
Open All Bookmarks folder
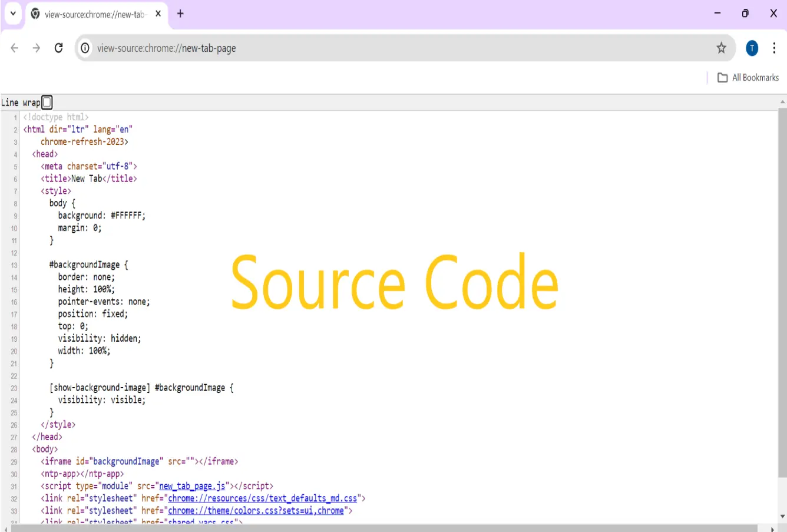tap(748, 78)
